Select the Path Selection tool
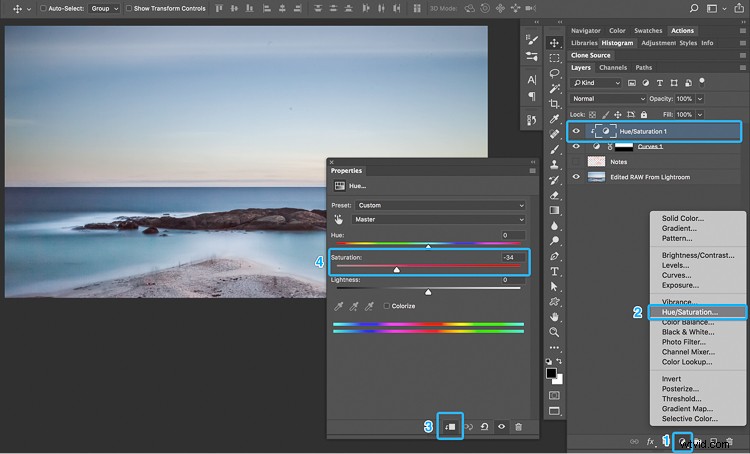Viewport: 750px width, 454px height. (554, 287)
